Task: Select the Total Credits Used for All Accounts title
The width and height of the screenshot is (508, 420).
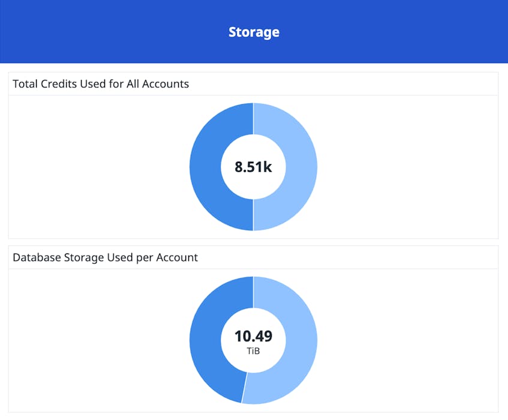Action: click(101, 84)
